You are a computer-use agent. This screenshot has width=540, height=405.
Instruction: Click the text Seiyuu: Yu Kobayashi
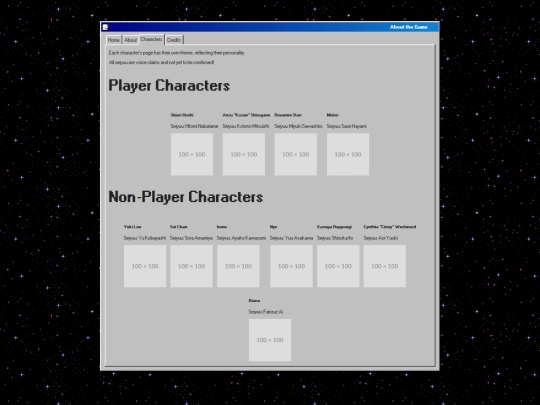point(145,238)
